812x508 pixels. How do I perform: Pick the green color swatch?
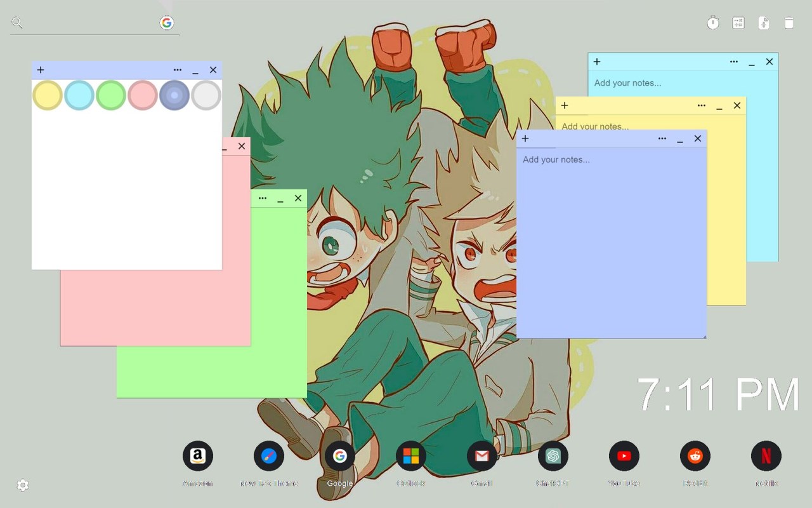point(111,95)
